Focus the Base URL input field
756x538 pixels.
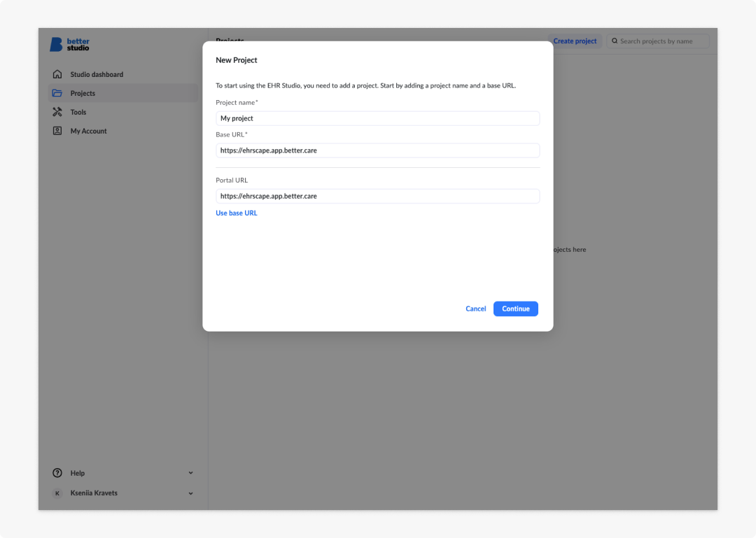(x=377, y=150)
